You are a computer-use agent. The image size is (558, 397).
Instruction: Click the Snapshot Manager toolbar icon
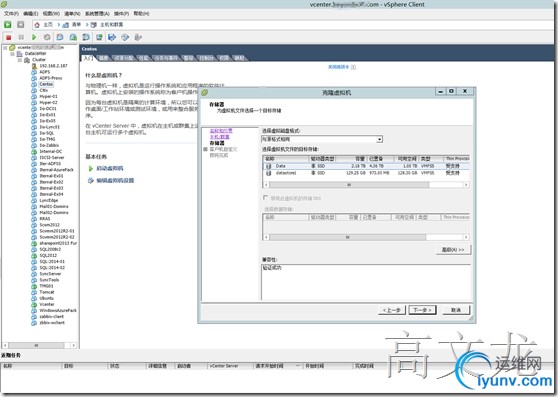(86, 37)
